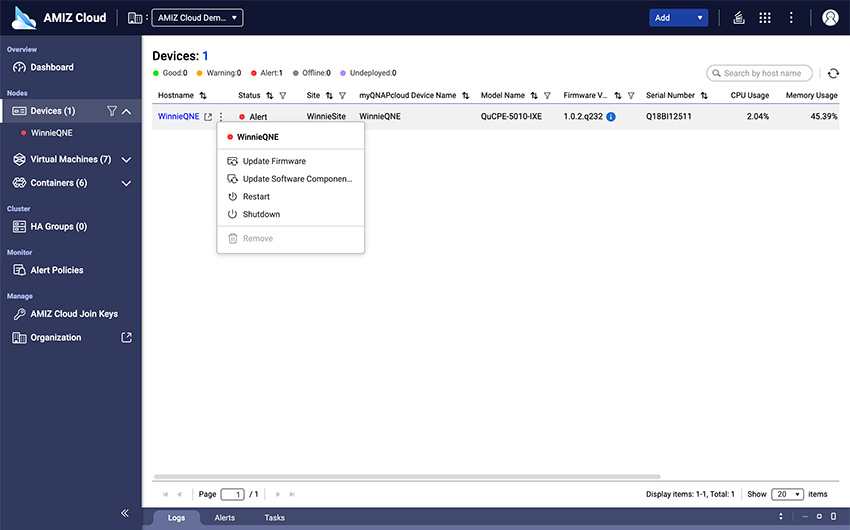This screenshot has width=850, height=530.
Task: Open the apps grid icon
Action: (764, 18)
